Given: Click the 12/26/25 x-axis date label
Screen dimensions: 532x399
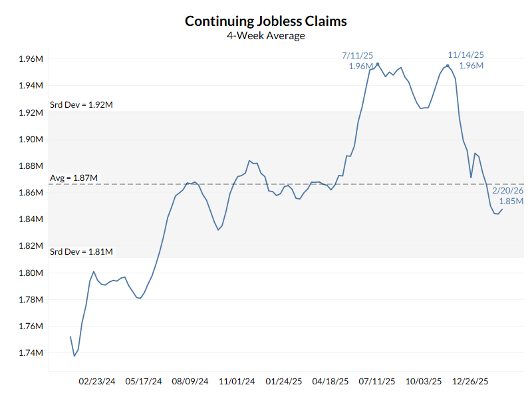Looking at the screenshot, I should (x=470, y=382).
